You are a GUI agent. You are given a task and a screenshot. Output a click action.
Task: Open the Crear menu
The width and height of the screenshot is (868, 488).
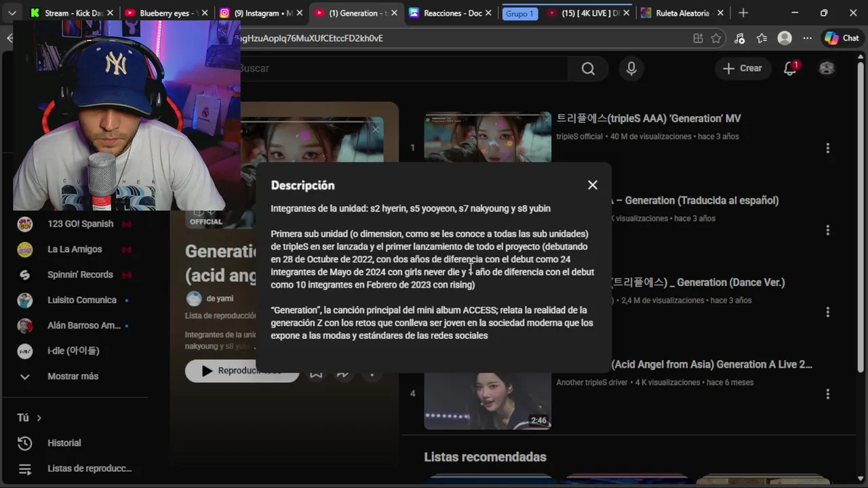[x=743, y=68]
